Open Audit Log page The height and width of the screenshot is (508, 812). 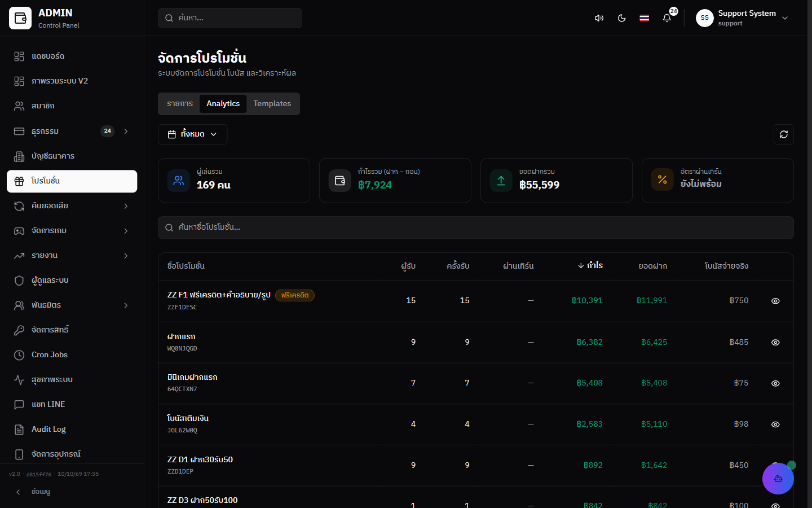pos(72,430)
